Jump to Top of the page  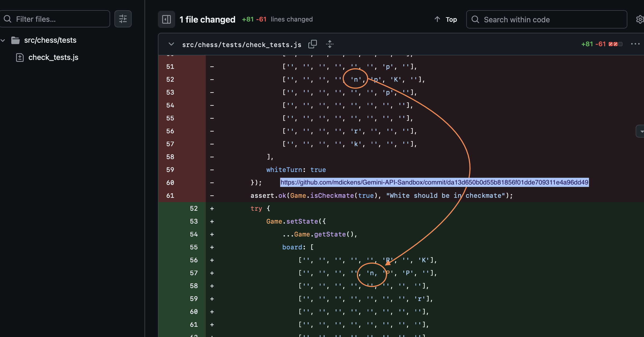(x=451, y=20)
